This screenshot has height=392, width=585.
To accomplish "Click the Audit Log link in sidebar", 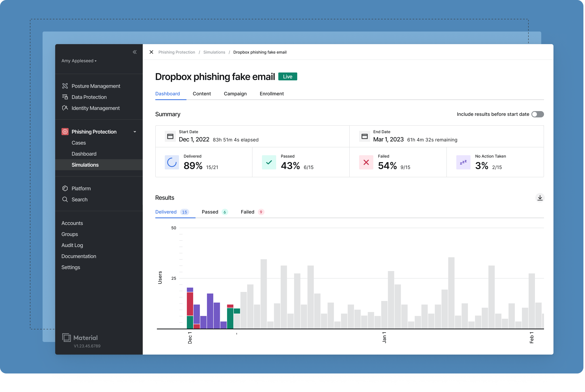I will pyautogui.click(x=72, y=245).
